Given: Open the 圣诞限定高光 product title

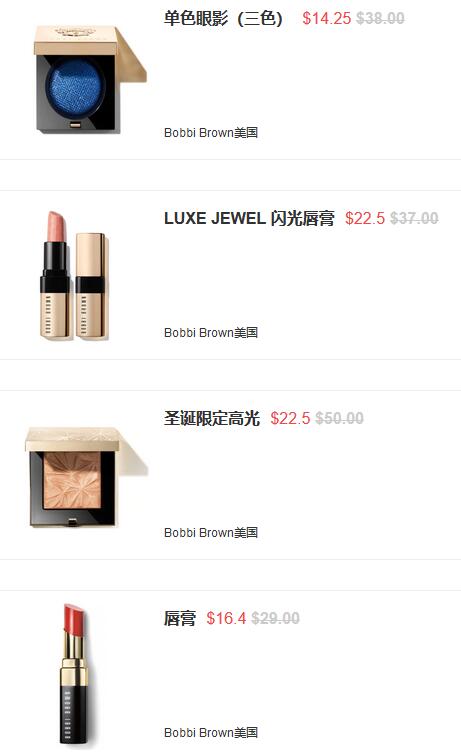Looking at the screenshot, I should 212,418.
